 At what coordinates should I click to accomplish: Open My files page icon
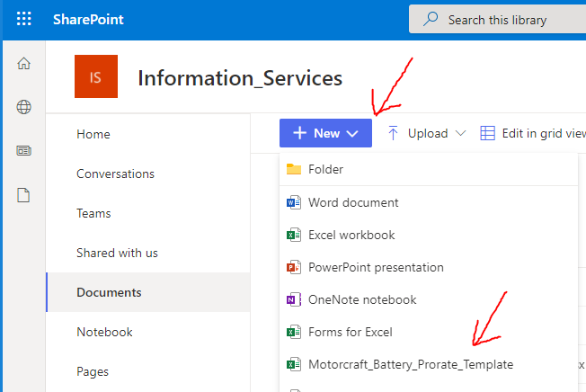click(23, 195)
